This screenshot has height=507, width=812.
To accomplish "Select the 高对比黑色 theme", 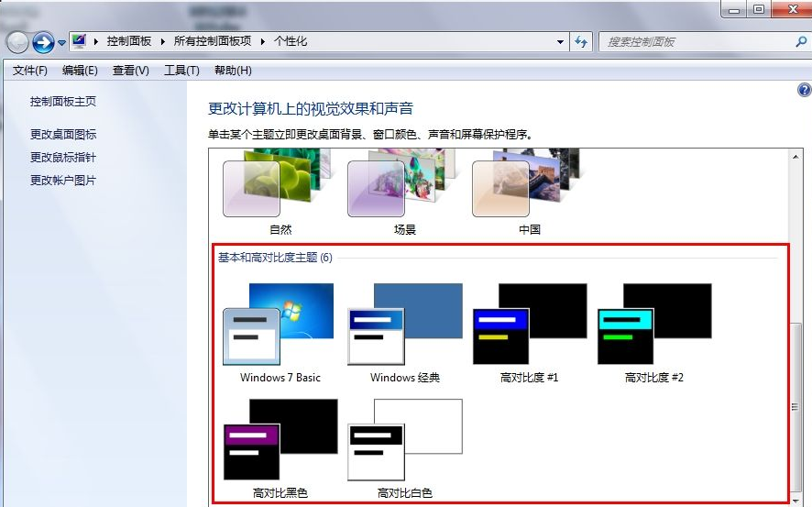I will pyautogui.click(x=280, y=448).
